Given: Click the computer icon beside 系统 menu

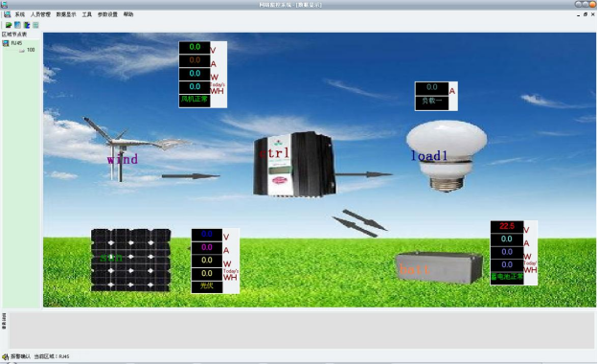Looking at the screenshot, I should [x=7, y=14].
